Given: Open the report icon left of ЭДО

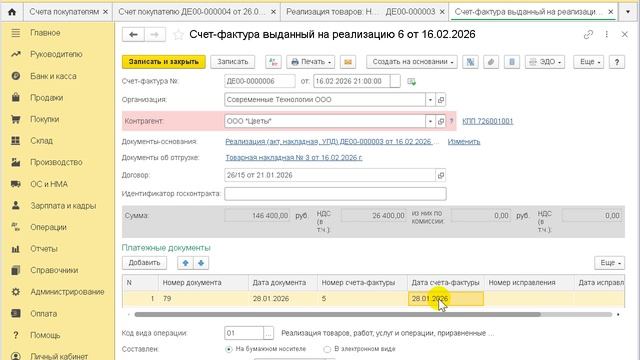Looking at the screenshot, I should pyautogui.click(x=512, y=62).
